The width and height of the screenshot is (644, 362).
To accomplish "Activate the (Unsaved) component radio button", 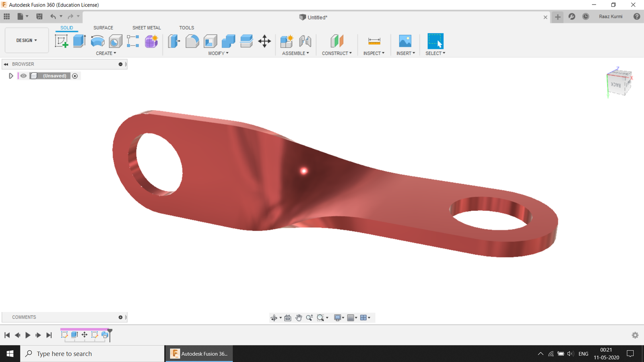I will 75,76.
